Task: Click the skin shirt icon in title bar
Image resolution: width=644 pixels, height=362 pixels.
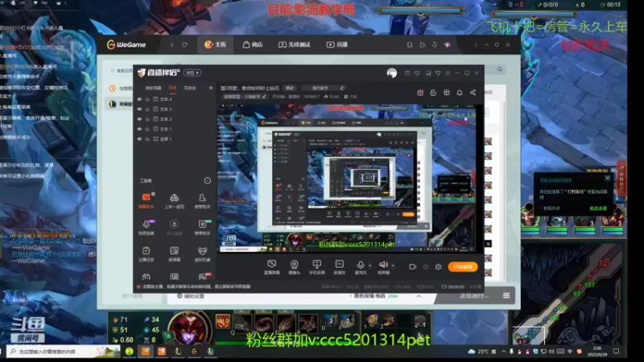Action: pos(438,73)
